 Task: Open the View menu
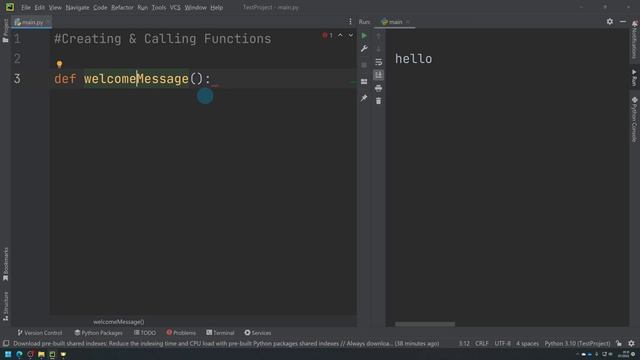[x=55, y=7]
